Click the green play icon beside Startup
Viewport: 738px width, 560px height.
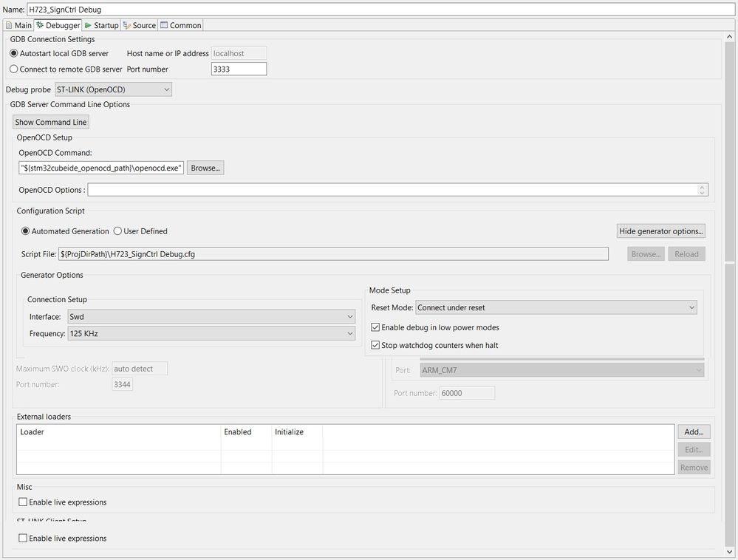(86, 24)
